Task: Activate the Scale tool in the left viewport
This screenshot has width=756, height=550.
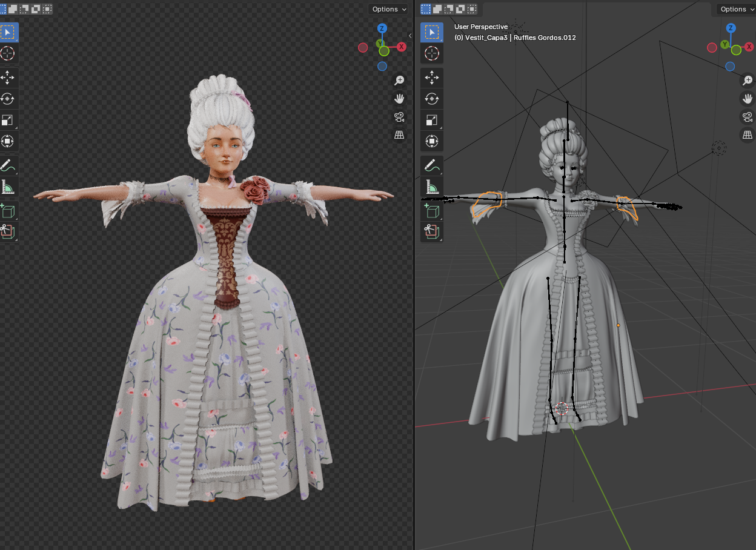Action: tap(8, 120)
